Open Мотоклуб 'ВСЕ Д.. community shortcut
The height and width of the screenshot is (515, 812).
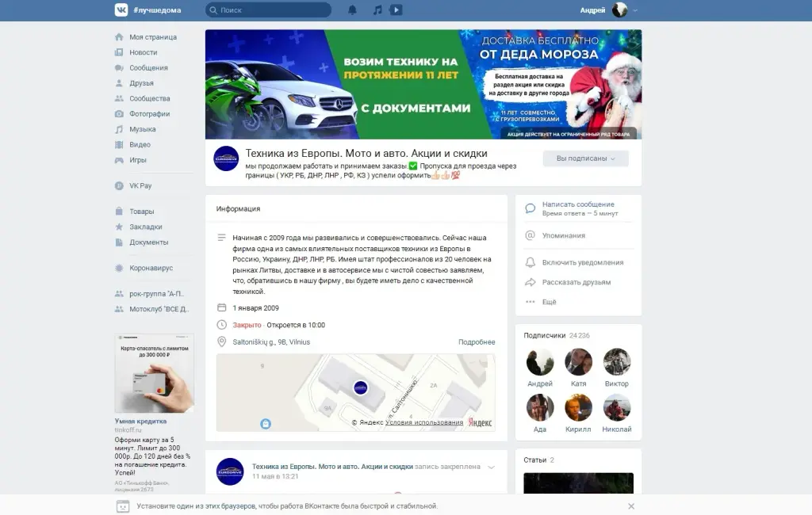(x=159, y=309)
